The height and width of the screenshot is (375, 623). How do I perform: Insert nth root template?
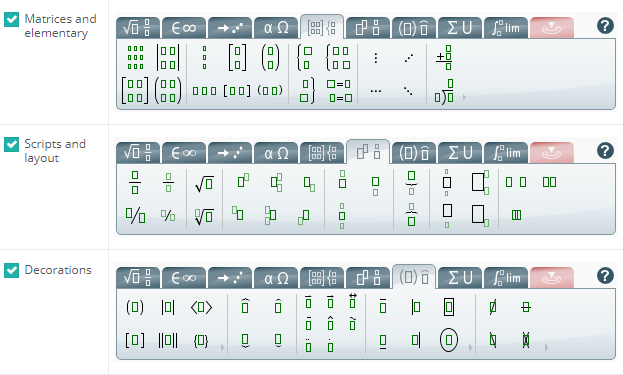pos(204,216)
